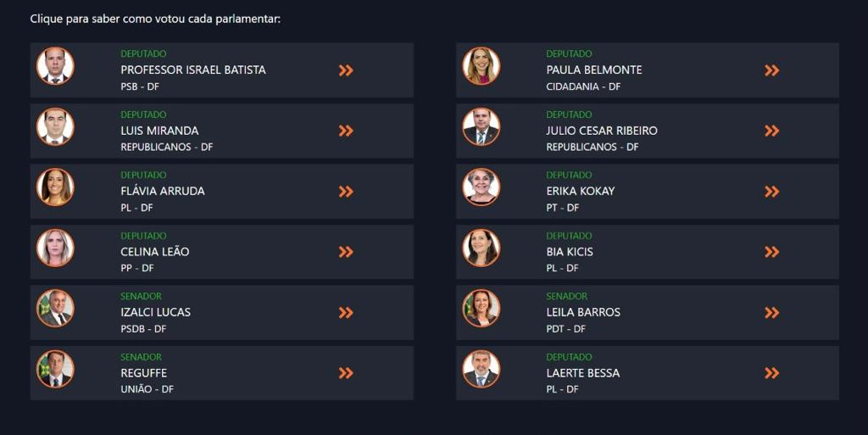Click the orange arrow beside Bia Kicis
Screen dimensions: 868x435
pyautogui.click(x=771, y=252)
